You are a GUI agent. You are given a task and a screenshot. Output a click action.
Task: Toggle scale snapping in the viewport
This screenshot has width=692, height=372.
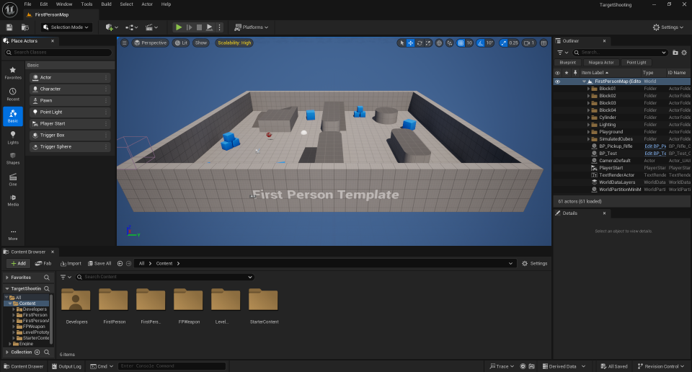point(504,43)
